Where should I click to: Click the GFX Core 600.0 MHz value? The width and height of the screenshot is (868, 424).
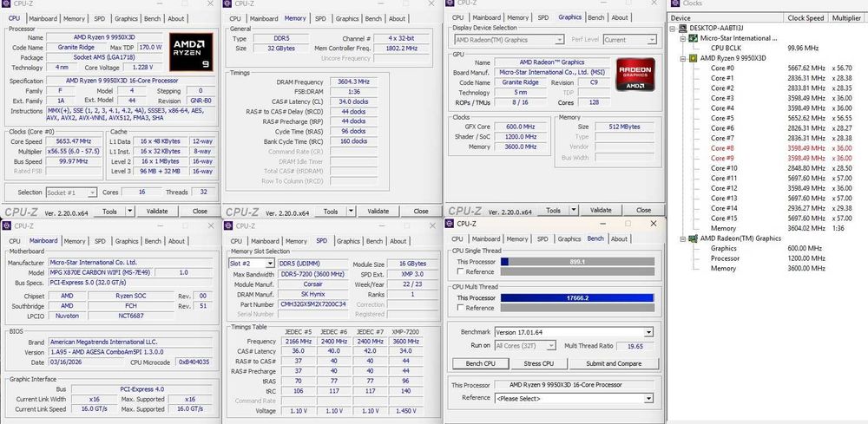[519, 127]
